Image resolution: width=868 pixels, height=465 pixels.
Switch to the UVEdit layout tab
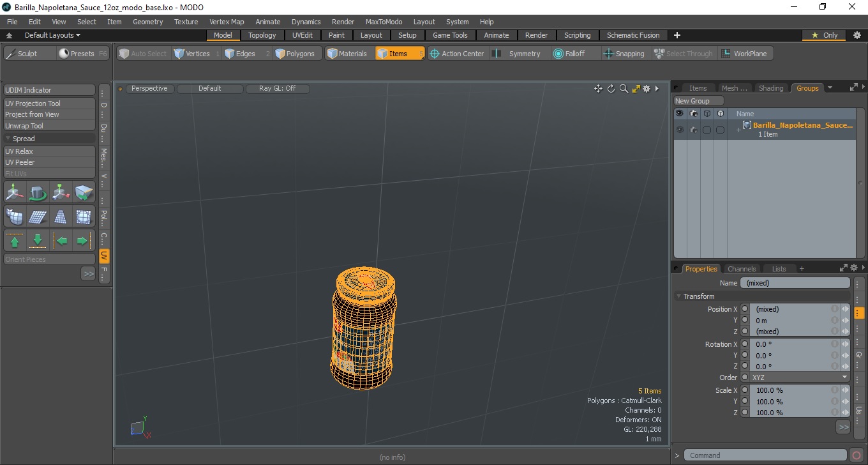[303, 35]
